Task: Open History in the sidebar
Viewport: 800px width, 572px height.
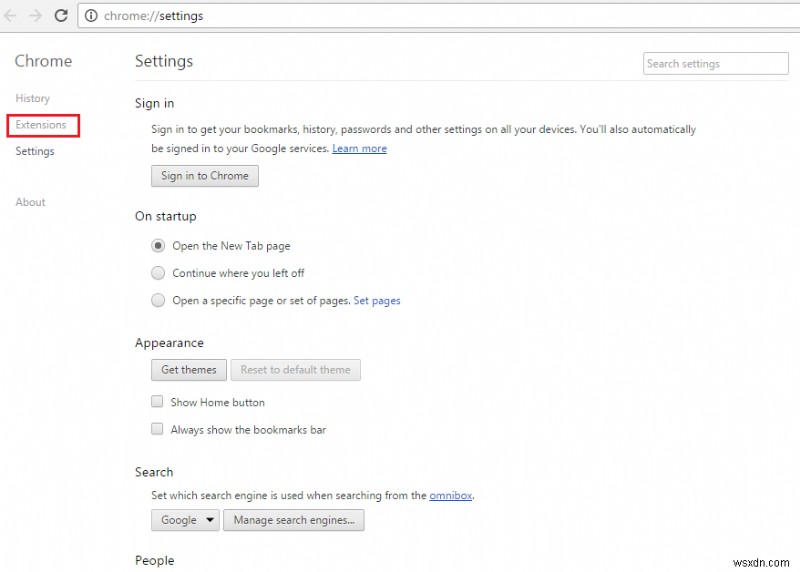Action: click(32, 98)
